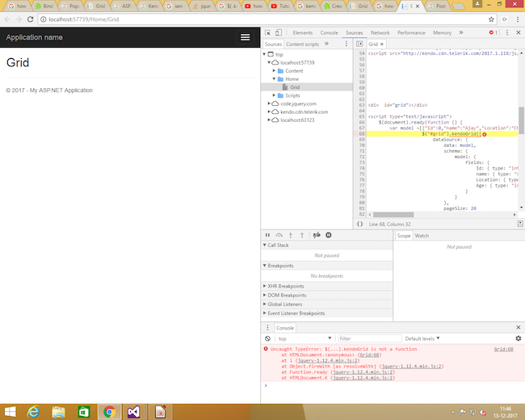Screen dimensions: 525x420
Task: Close the console drawer
Action: (519, 327)
